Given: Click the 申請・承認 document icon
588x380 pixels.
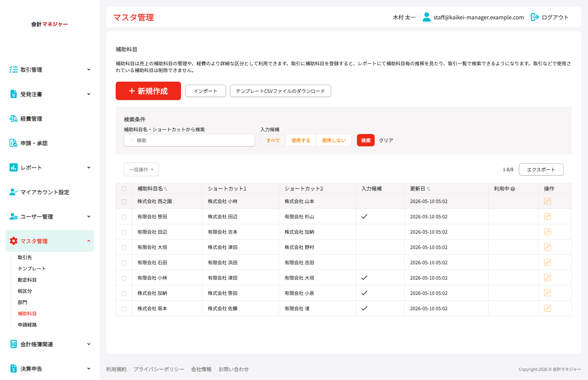Looking at the screenshot, I should tap(14, 143).
